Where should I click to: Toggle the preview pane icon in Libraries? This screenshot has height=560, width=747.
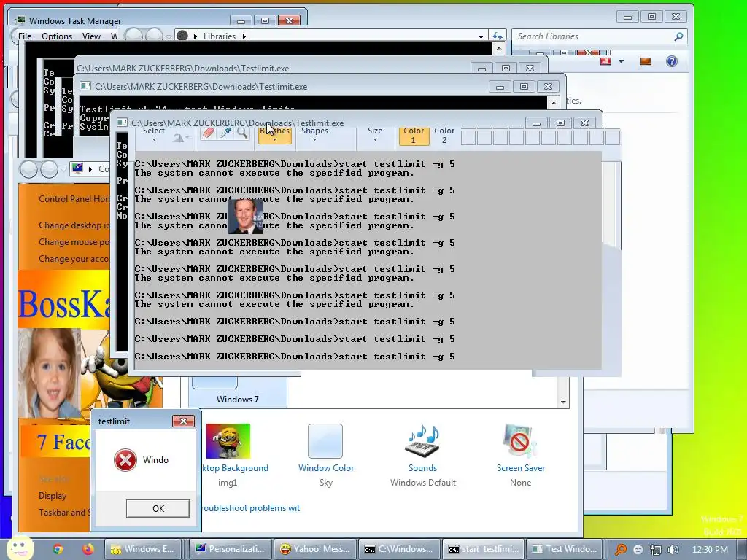click(646, 61)
